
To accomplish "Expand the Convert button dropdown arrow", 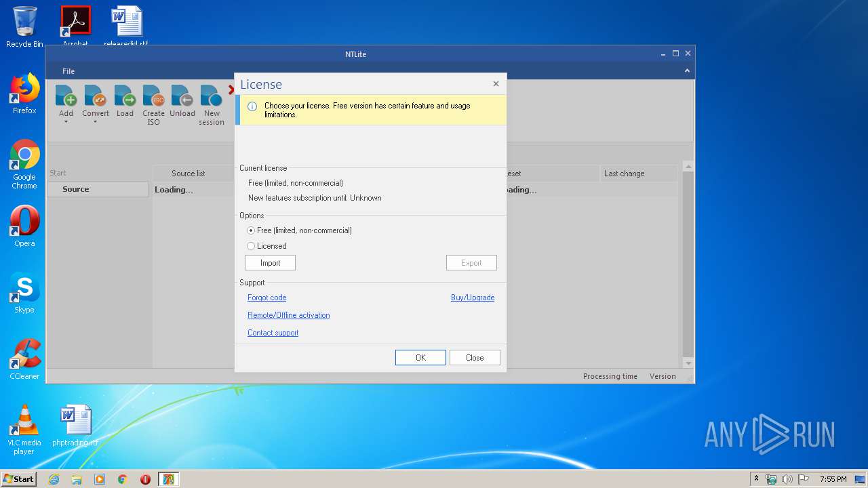I will [x=95, y=123].
